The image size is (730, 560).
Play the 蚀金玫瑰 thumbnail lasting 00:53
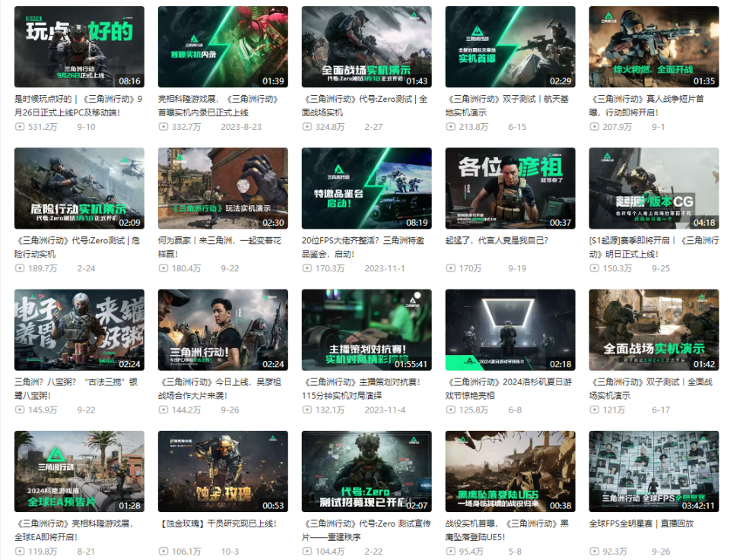click(x=223, y=471)
